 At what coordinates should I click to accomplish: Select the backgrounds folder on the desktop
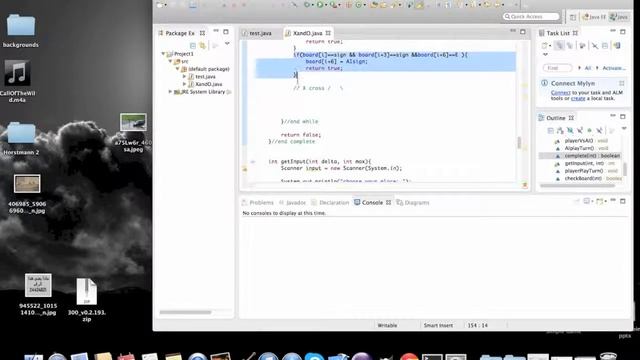tap(21, 31)
